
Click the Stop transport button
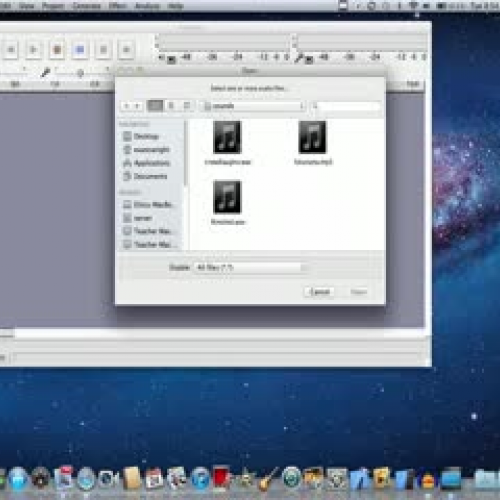103,50
